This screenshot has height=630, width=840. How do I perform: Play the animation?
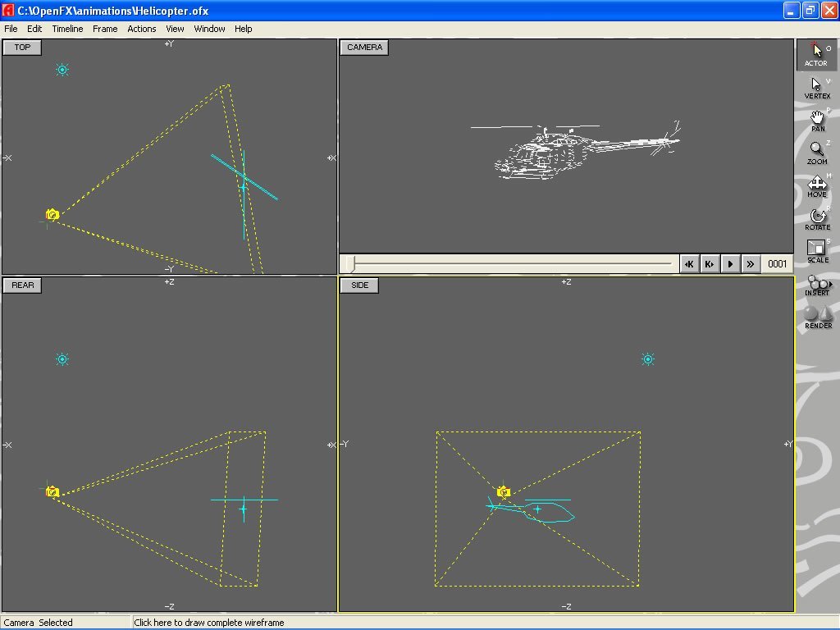pos(730,263)
